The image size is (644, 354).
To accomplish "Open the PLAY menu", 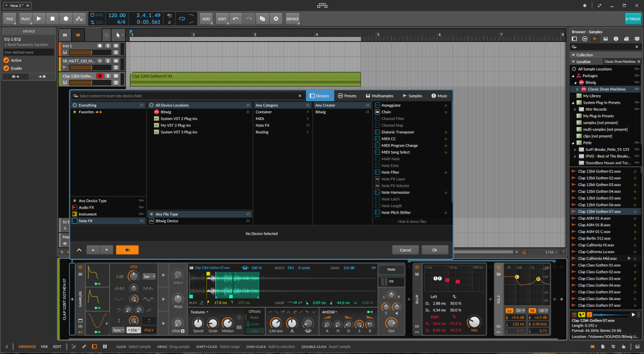I will click(x=25, y=19).
